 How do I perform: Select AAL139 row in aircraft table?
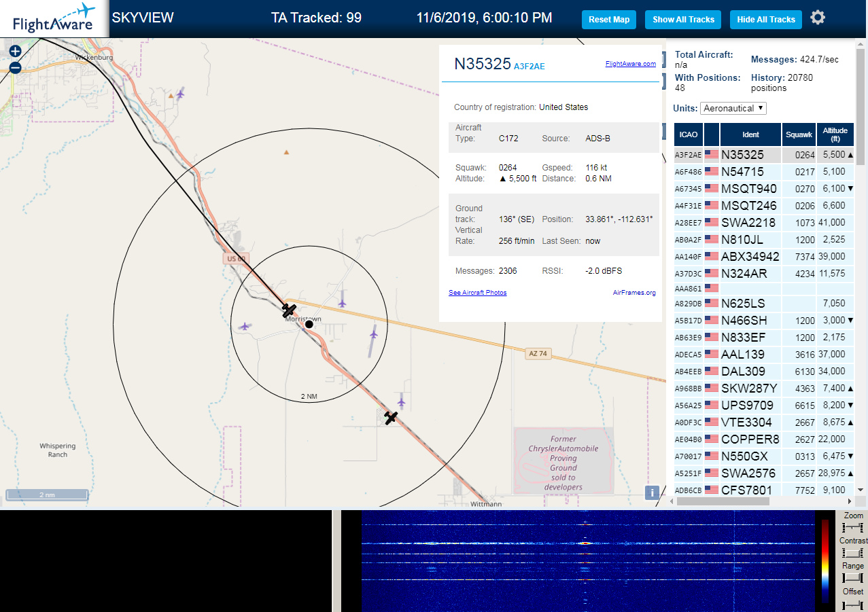764,354
